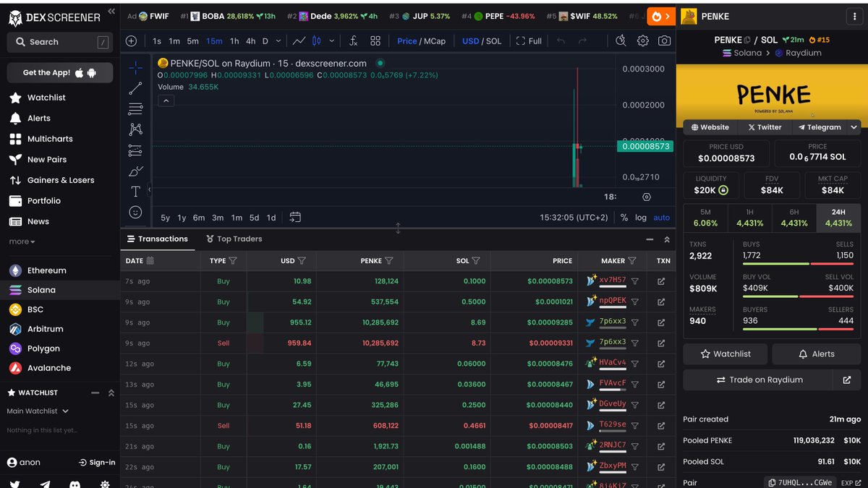Viewport: 868px width, 488px height.
Task: Take a chart snapshot with camera icon
Action: point(664,41)
